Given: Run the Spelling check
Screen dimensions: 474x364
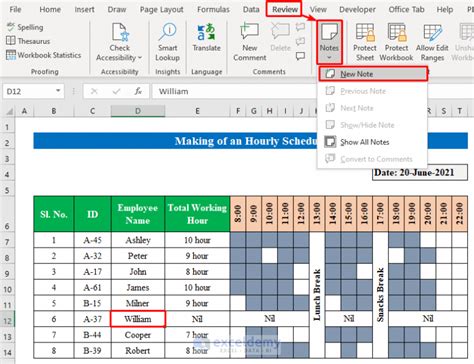Looking at the screenshot, I should point(25,27).
